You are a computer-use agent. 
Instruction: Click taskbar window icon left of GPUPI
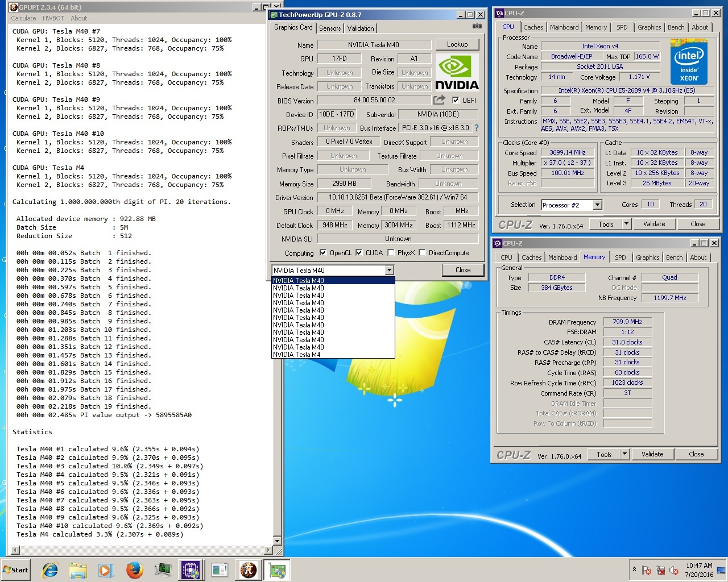[x=219, y=569]
